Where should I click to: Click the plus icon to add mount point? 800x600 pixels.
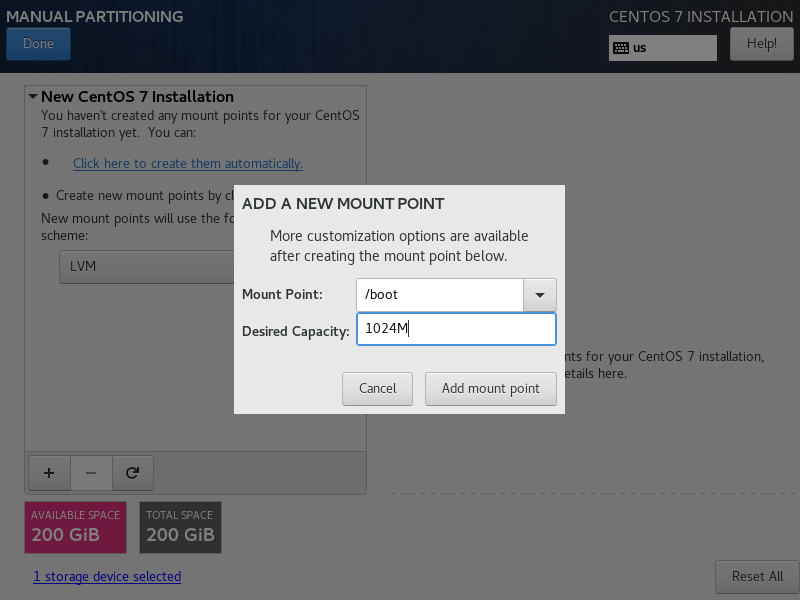click(48, 473)
